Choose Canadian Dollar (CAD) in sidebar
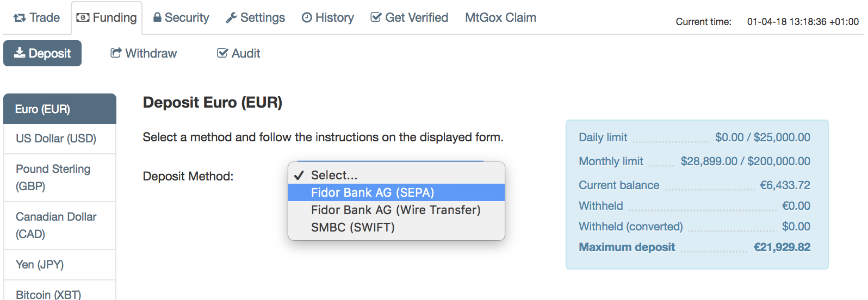This screenshot has width=868, height=300. 56,225
